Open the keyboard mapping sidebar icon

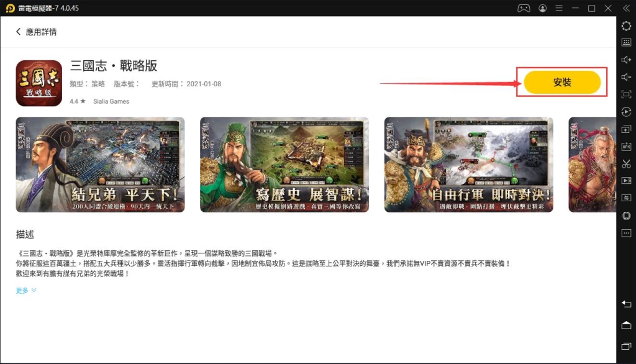[626, 42]
